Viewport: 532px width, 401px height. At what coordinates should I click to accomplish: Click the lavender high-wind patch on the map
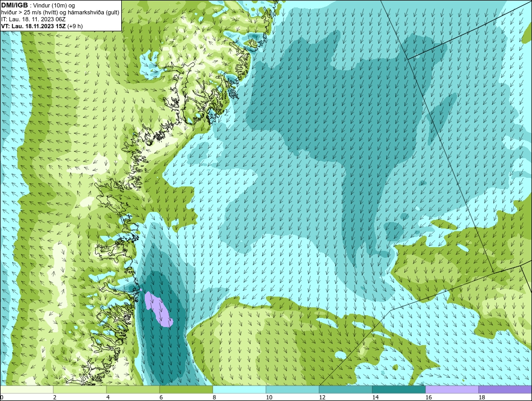(x=158, y=309)
